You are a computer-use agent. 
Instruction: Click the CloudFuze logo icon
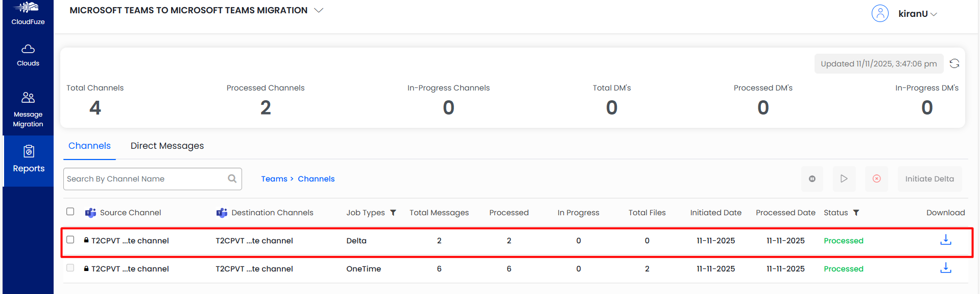tap(27, 7)
